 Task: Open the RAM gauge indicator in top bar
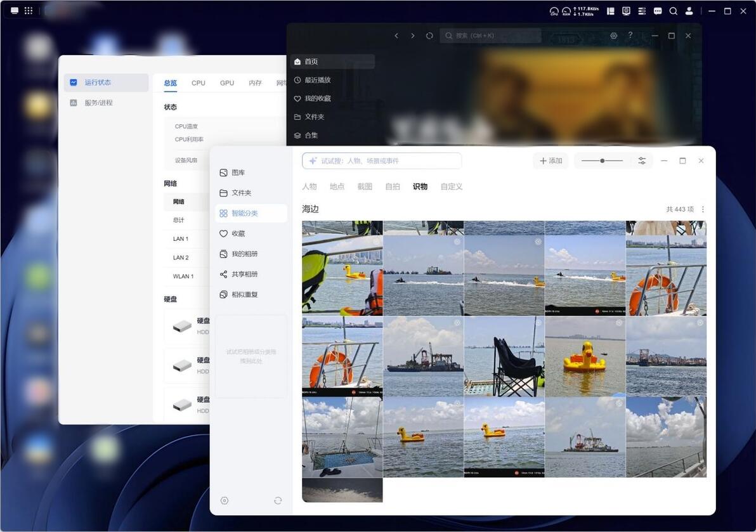566,11
